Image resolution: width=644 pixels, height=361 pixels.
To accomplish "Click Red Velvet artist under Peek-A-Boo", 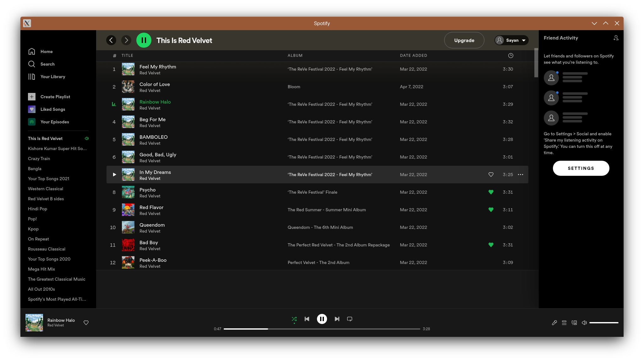I will click(x=150, y=266).
